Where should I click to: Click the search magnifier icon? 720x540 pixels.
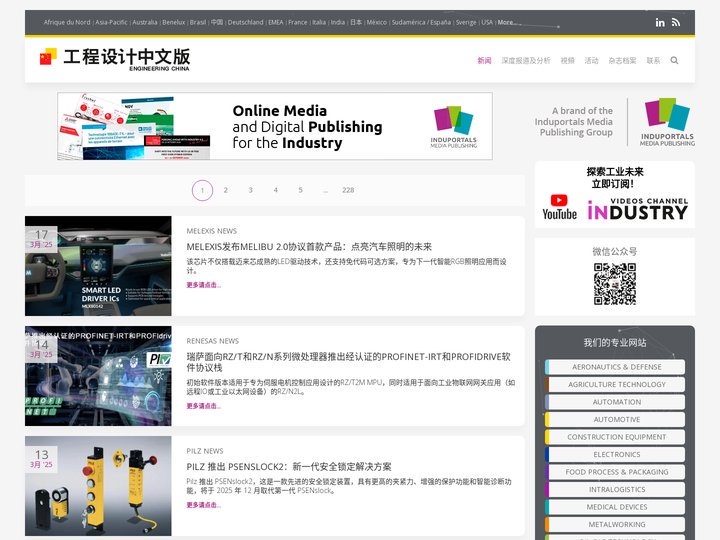[674, 61]
